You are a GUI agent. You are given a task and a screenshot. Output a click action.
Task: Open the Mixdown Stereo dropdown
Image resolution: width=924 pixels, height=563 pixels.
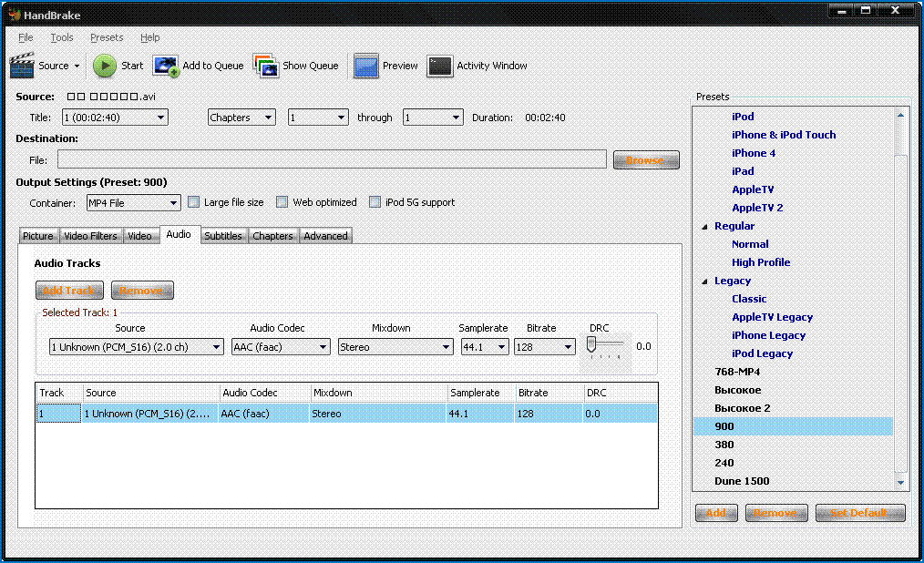(x=395, y=347)
